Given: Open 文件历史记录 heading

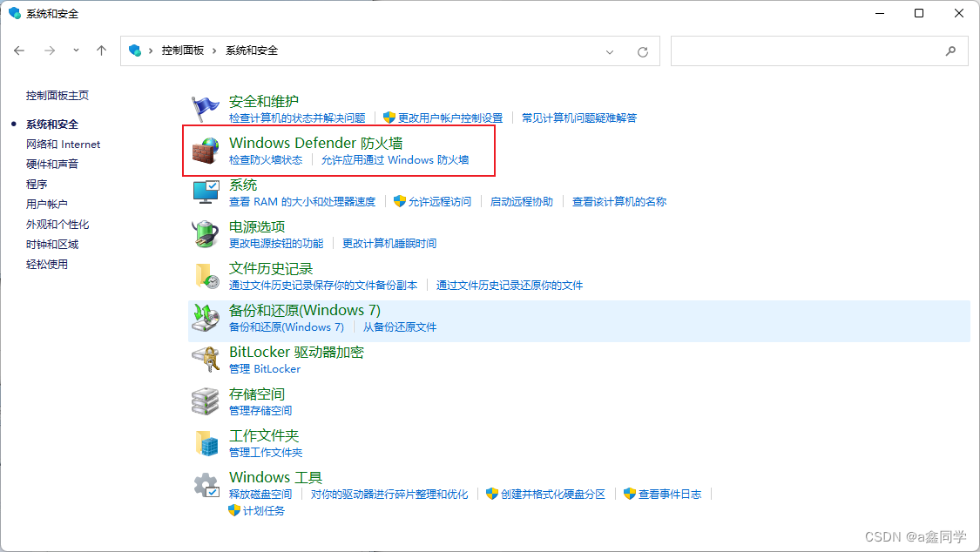Looking at the screenshot, I should (271, 268).
